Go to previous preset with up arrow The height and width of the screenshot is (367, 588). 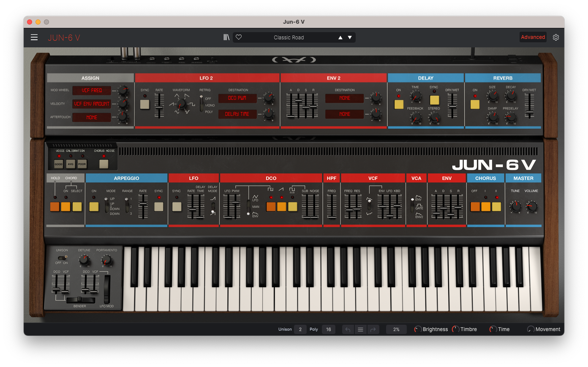click(x=340, y=38)
